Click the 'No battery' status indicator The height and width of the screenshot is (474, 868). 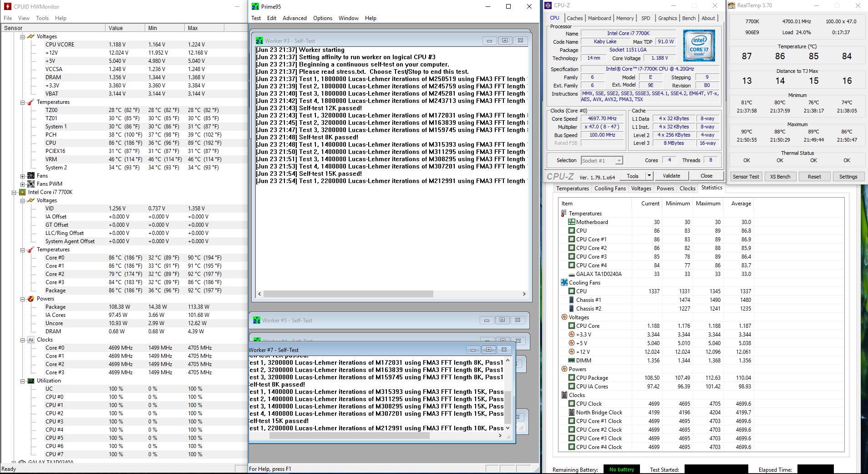coord(622,469)
